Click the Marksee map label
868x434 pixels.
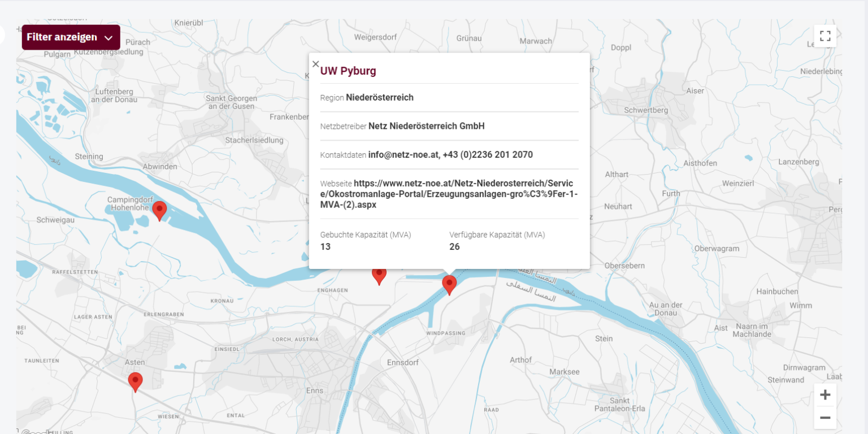[565, 372]
